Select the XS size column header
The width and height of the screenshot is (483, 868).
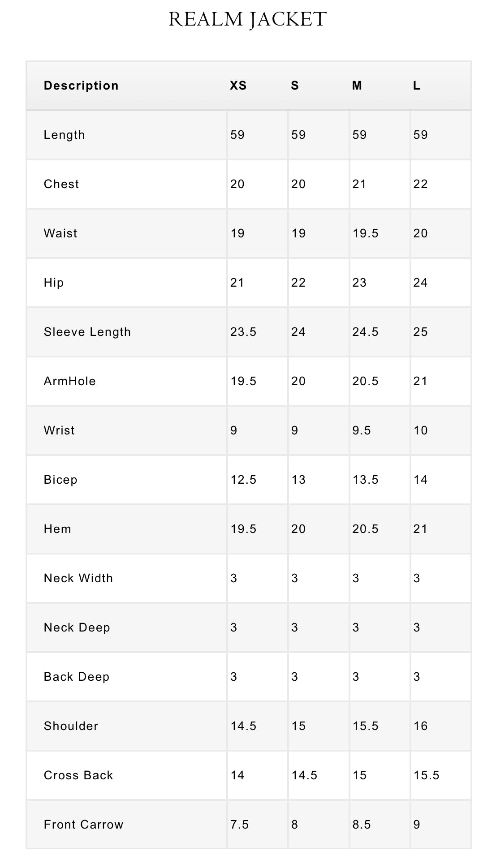238,86
